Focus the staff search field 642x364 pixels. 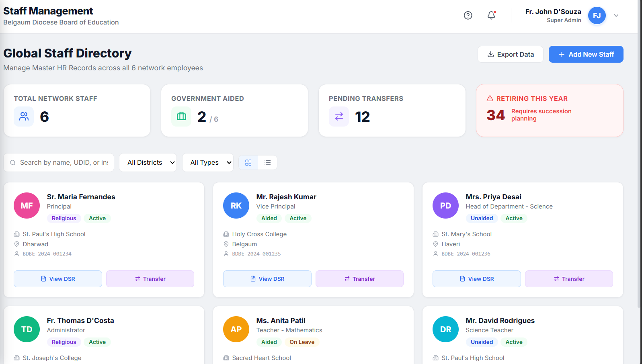click(x=59, y=162)
